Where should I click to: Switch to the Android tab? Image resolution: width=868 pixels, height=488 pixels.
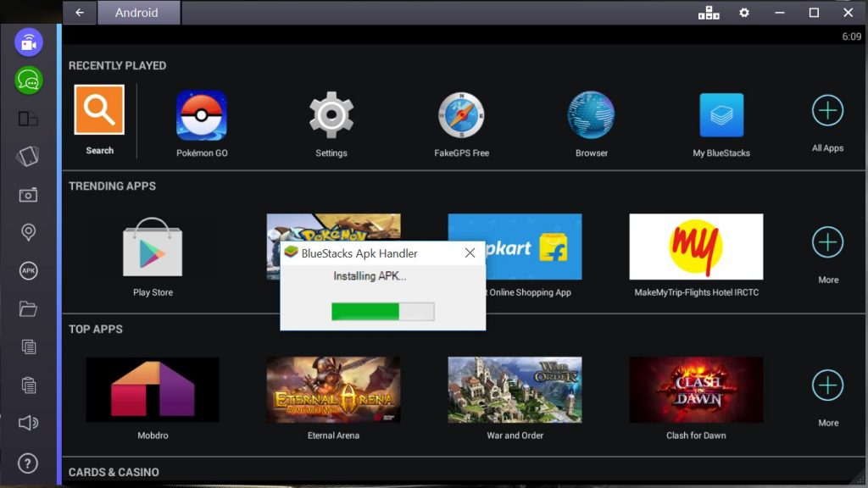point(138,13)
